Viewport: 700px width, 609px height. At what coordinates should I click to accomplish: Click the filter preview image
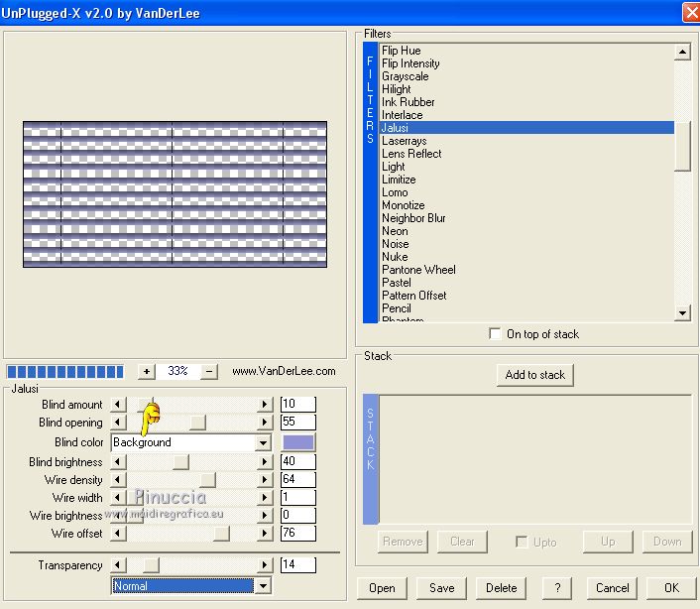tap(175, 194)
